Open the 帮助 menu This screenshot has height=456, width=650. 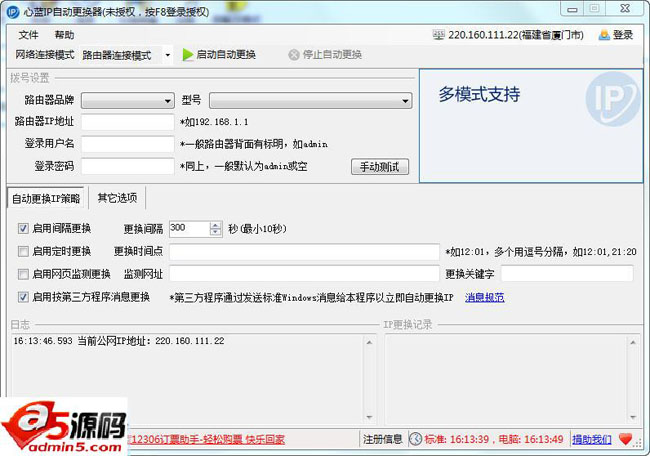coord(64,35)
